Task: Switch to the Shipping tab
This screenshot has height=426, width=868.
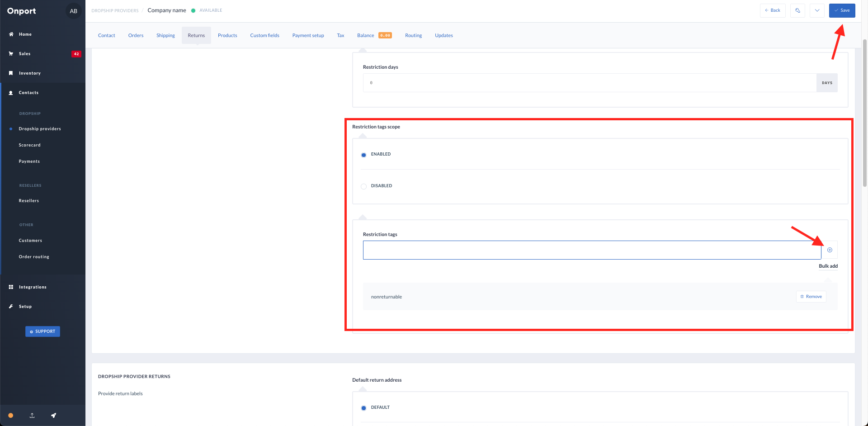Action: [165, 35]
